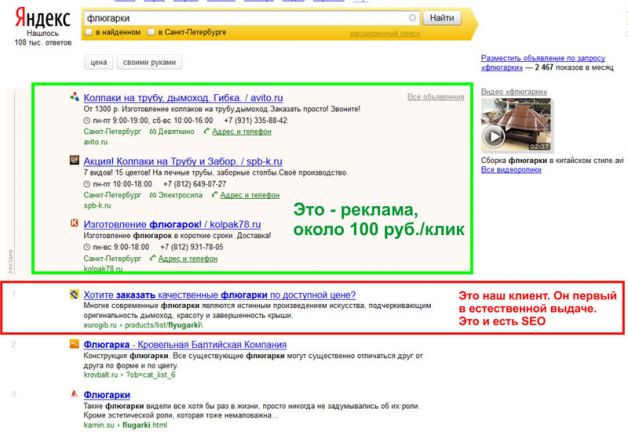The width and height of the screenshot is (628, 438).
Task: Check the 'в Санкт-Петербурге' checkbox
Action: click(x=151, y=32)
